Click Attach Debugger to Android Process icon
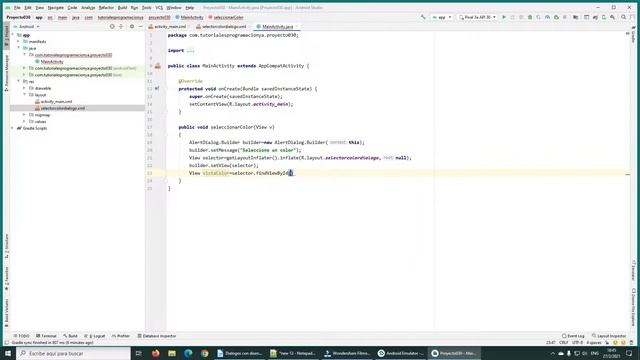640x360 pixels. coord(556,17)
